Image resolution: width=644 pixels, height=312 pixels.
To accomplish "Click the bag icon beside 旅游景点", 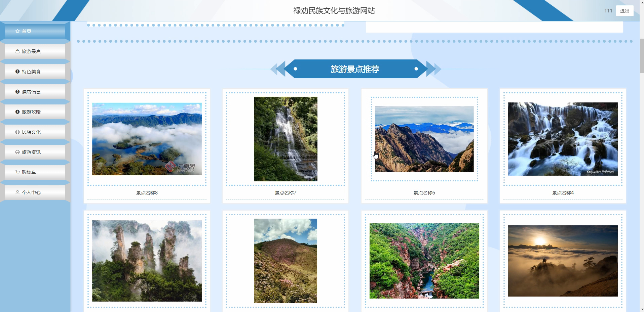I will click(17, 51).
